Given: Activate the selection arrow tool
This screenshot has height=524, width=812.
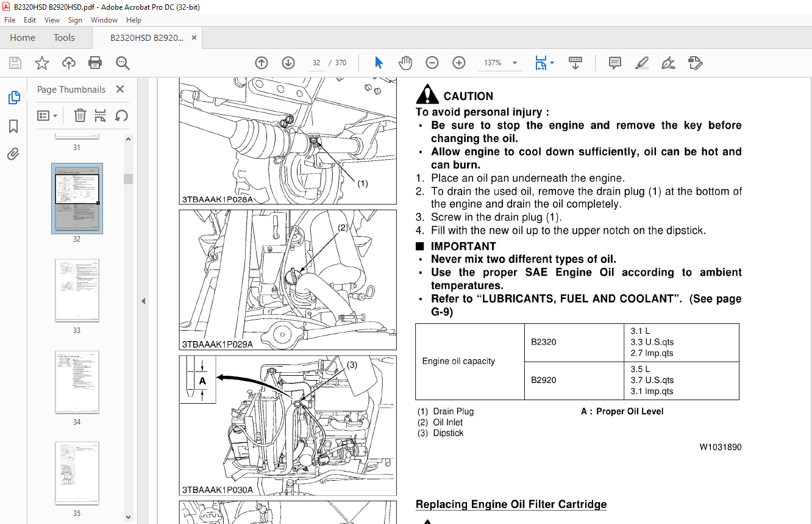Looking at the screenshot, I should pyautogui.click(x=379, y=63).
